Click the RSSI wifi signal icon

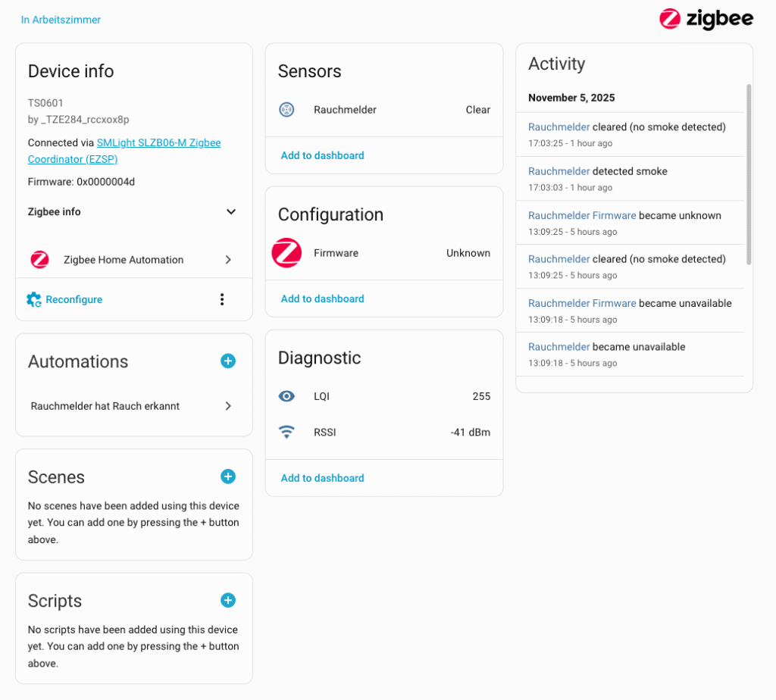click(286, 433)
